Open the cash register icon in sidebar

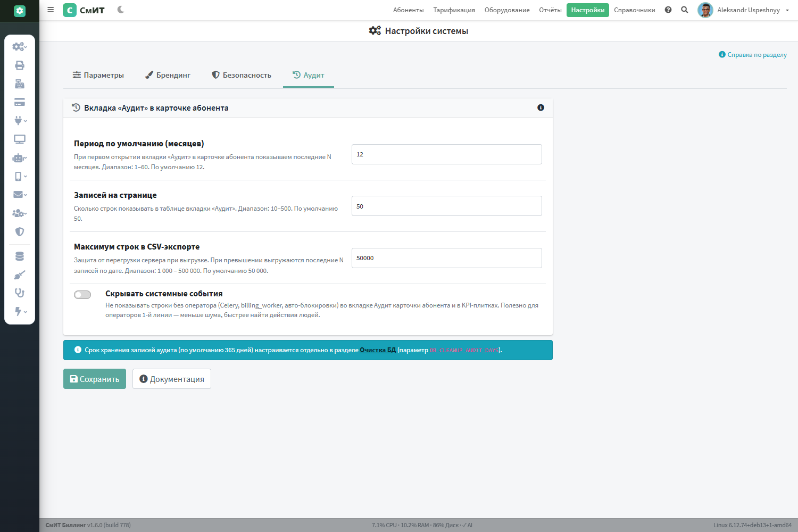20,84
